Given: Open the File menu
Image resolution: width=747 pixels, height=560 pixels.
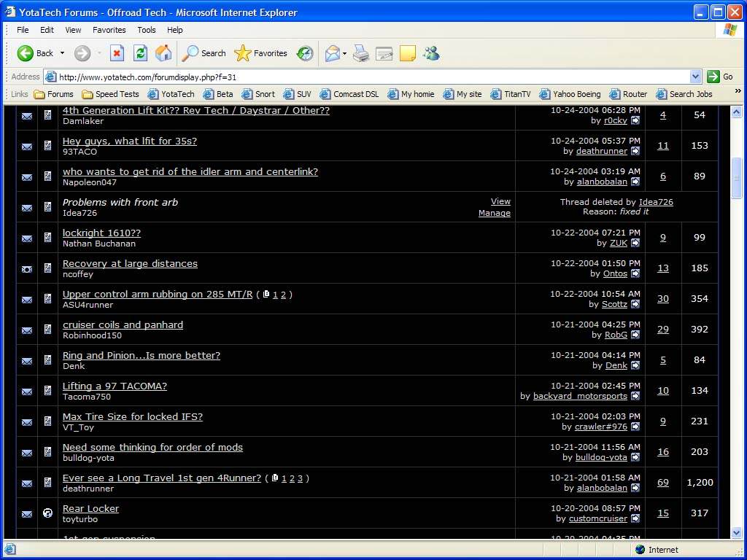Looking at the screenshot, I should coord(23,29).
